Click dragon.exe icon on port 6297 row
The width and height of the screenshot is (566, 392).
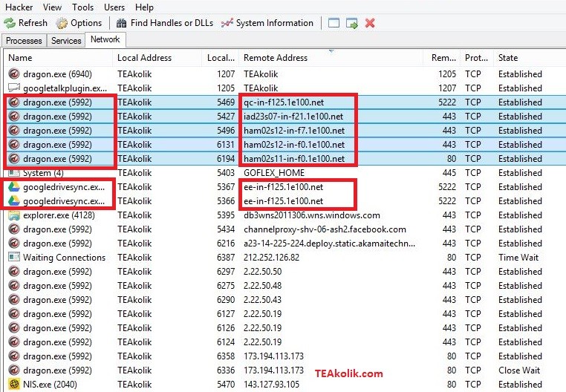click(13, 272)
